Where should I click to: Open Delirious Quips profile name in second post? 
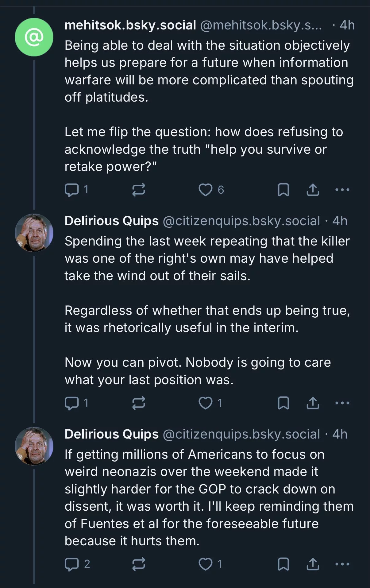pos(112,221)
